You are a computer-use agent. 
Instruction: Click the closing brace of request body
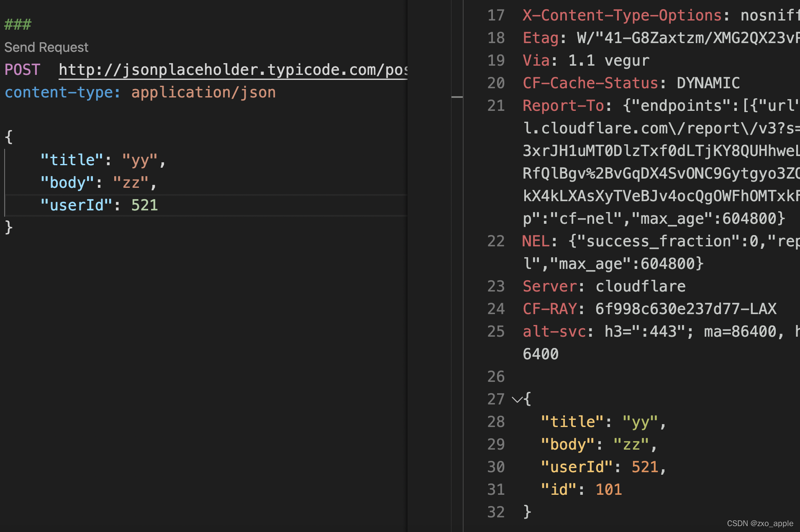[9, 228]
